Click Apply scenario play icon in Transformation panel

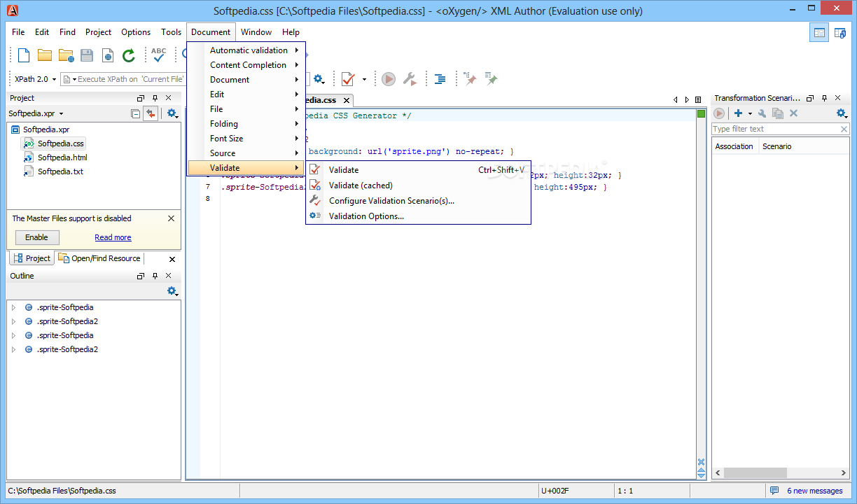(719, 113)
